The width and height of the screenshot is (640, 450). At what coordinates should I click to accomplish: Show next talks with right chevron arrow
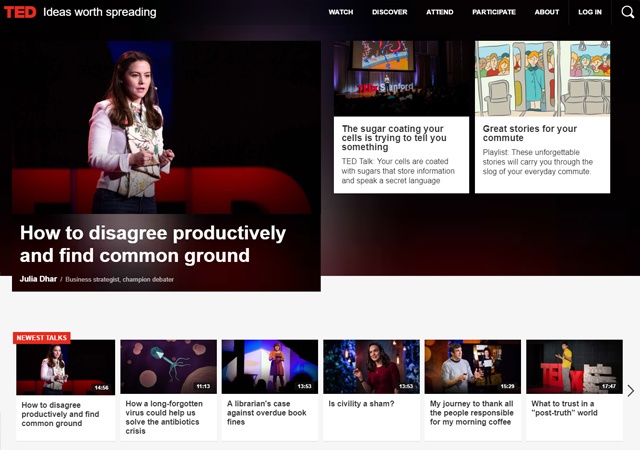[631, 391]
